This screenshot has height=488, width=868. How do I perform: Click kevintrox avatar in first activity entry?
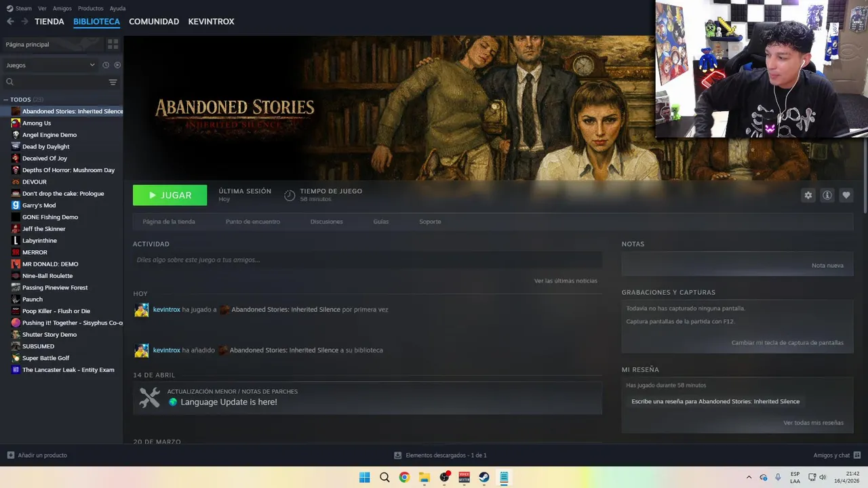[x=141, y=310]
